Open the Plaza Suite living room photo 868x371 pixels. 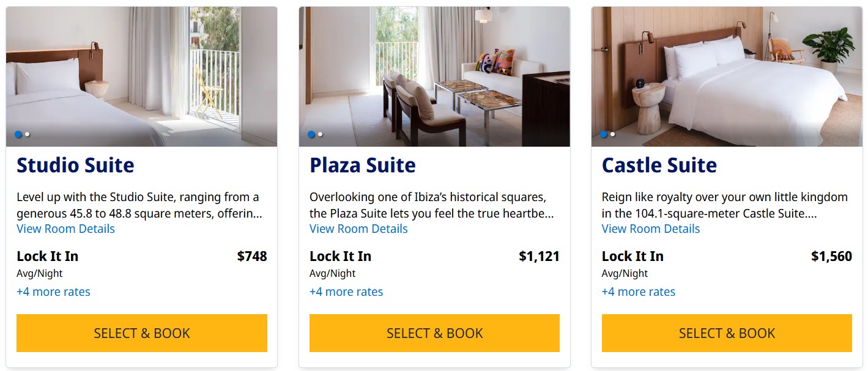click(434, 76)
